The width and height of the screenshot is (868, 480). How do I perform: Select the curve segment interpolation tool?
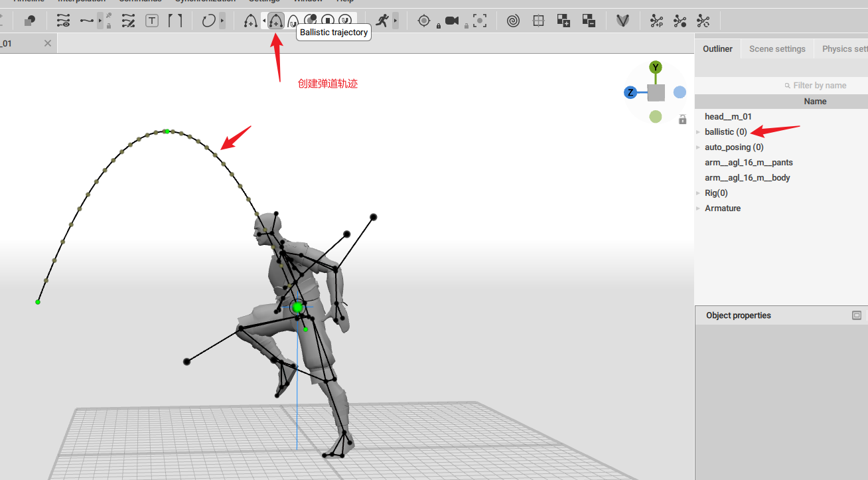coord(87,21)
